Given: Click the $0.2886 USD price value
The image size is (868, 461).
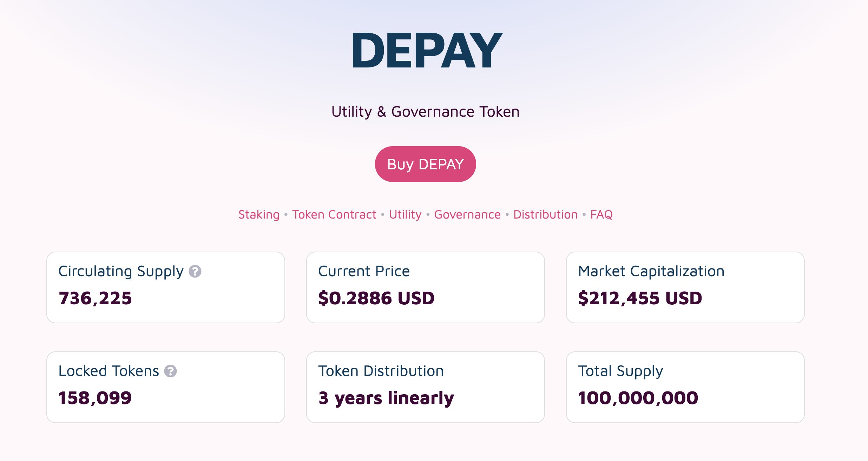Looking at the screenshot, I should click(x=376, y=298).
